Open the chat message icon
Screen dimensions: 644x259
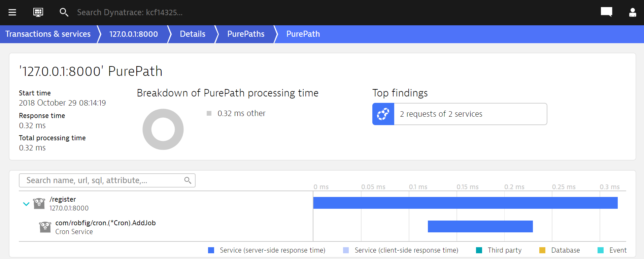tap(607, 12)
